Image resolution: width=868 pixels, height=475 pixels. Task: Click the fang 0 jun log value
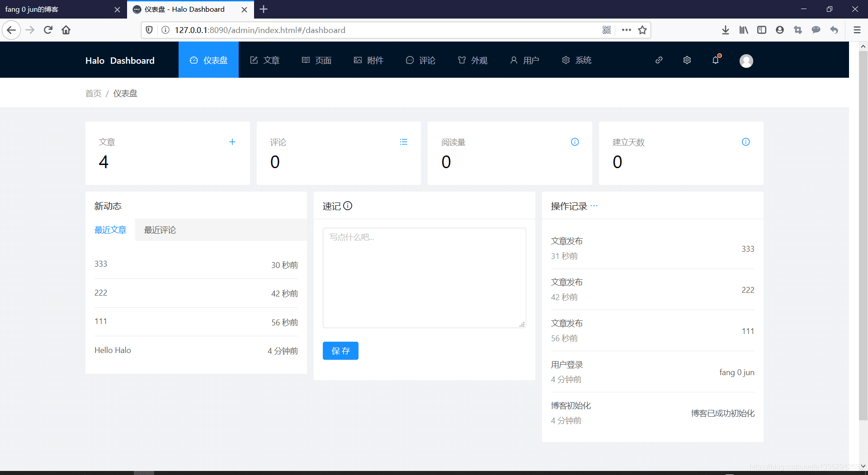click(x=737, y=372)
